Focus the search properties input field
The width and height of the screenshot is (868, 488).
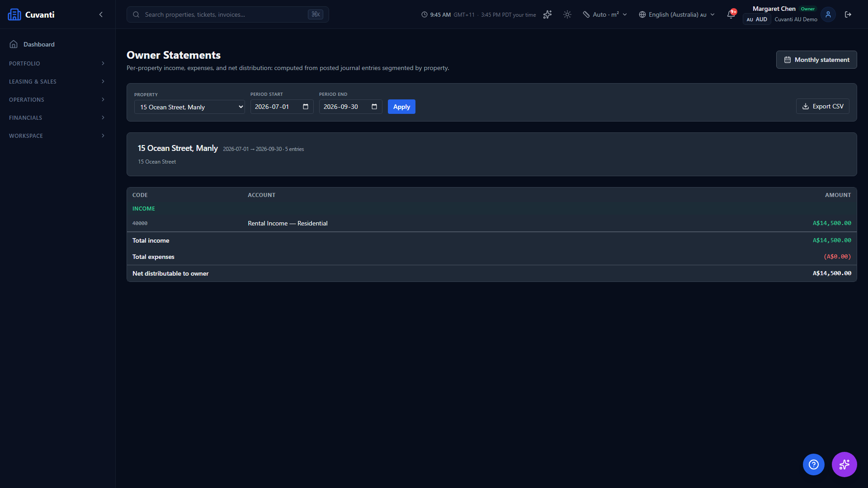[x=227, y=14]
